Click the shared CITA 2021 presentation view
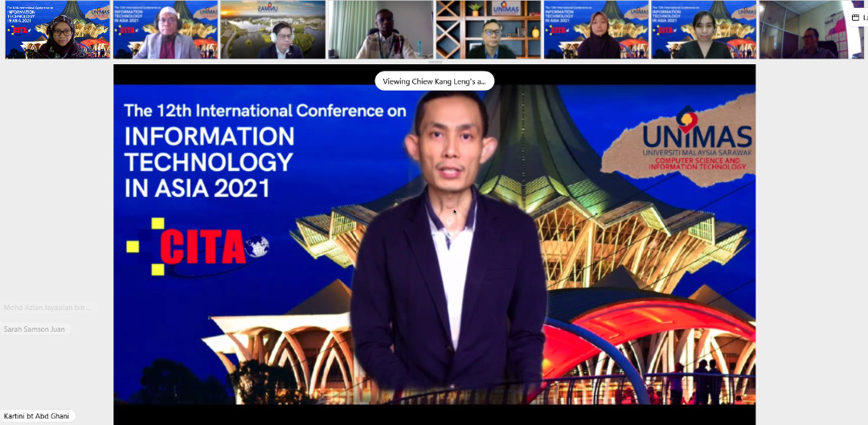The height and width of the screenshot is (425, 868). coord(435,244)
